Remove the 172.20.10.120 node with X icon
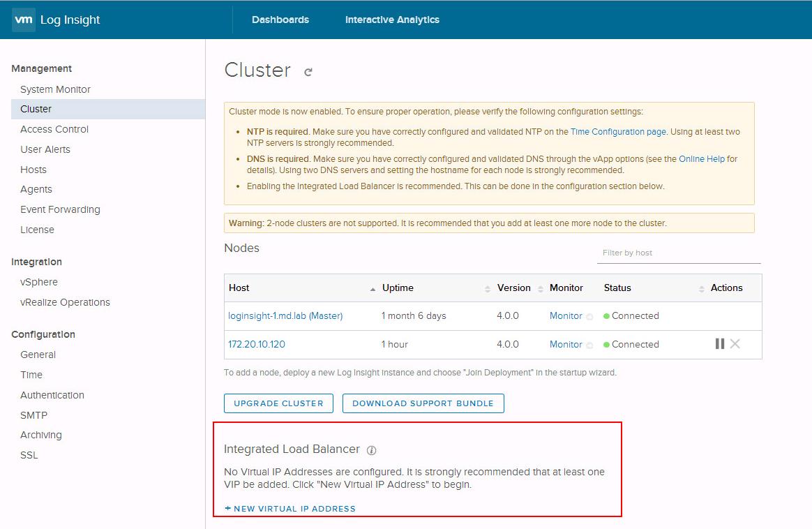This screenshot has width=812, height=529. (735, 344)
